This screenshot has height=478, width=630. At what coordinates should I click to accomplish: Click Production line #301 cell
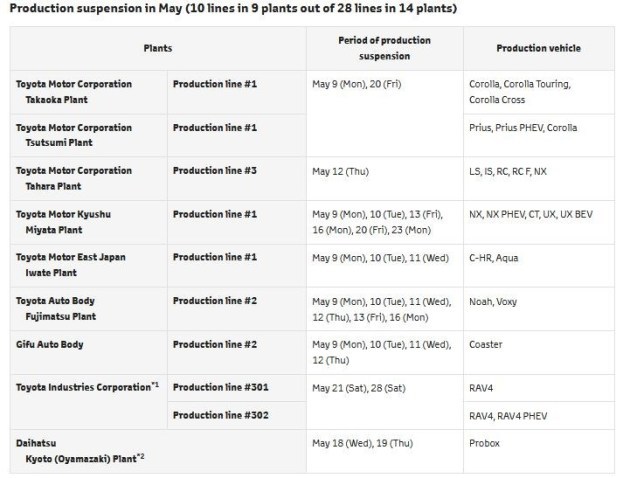(x=237, y=388)
